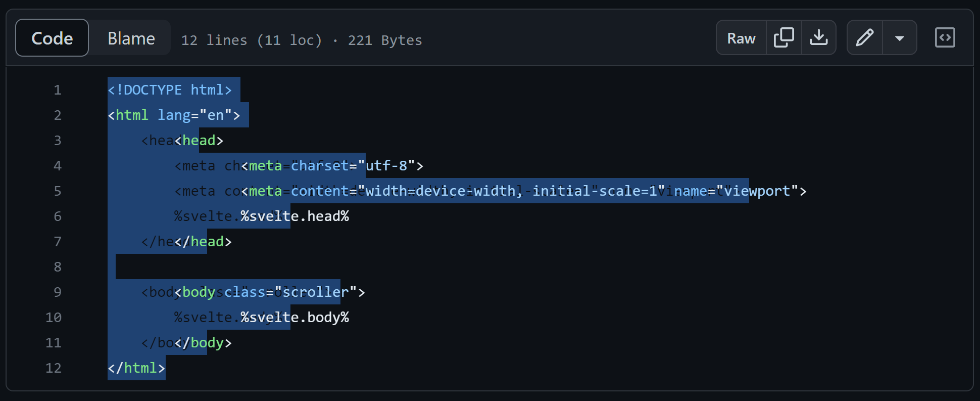The image size is (980, 401).
Task: Select line number 12
Action: coord(53,368)
